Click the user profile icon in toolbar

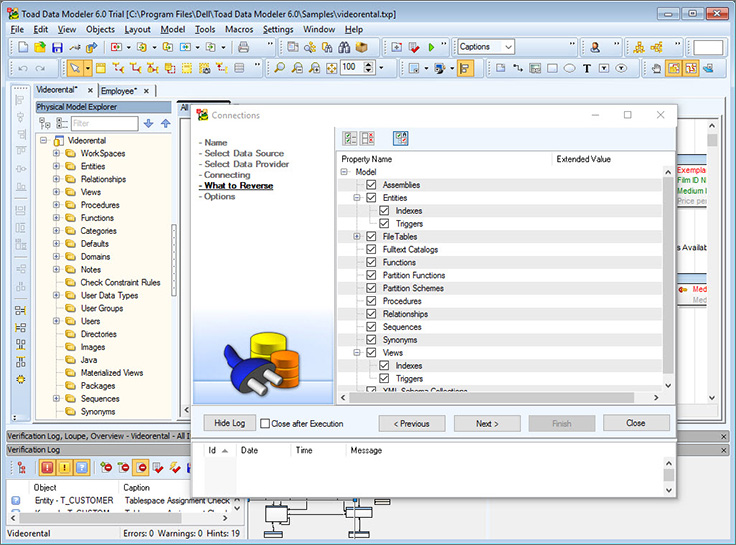coord(595,47)
